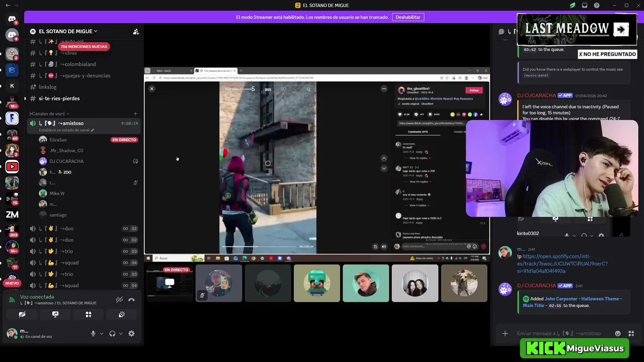Dismiss with X NO HE PREGUNTADO

(x=607, y=54)
